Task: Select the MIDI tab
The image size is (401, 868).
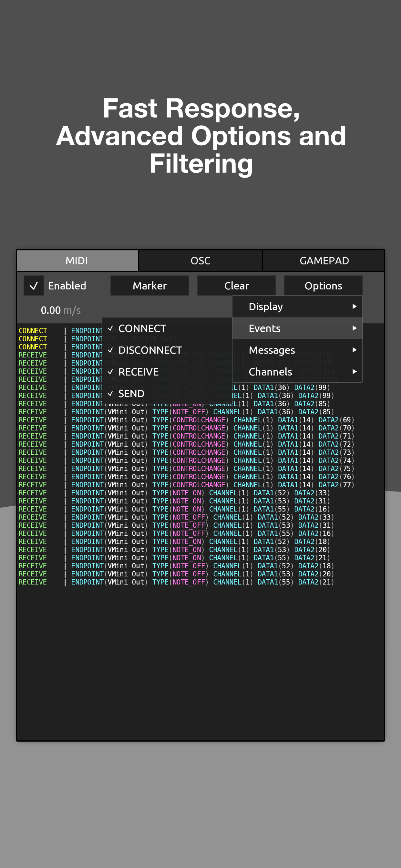Action: tap(77, 261)
